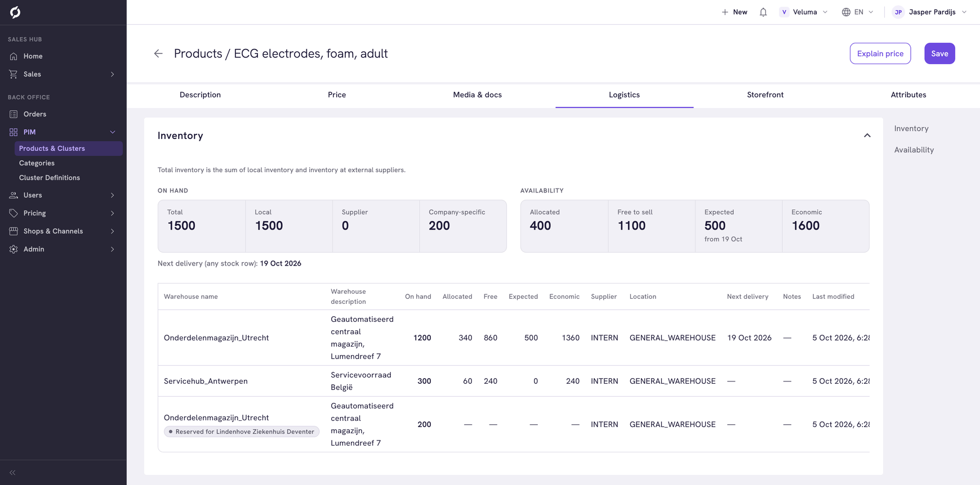Click the Veluma company badge icon
The width and height of the screenshot is (980, 485).
[784, 12]
